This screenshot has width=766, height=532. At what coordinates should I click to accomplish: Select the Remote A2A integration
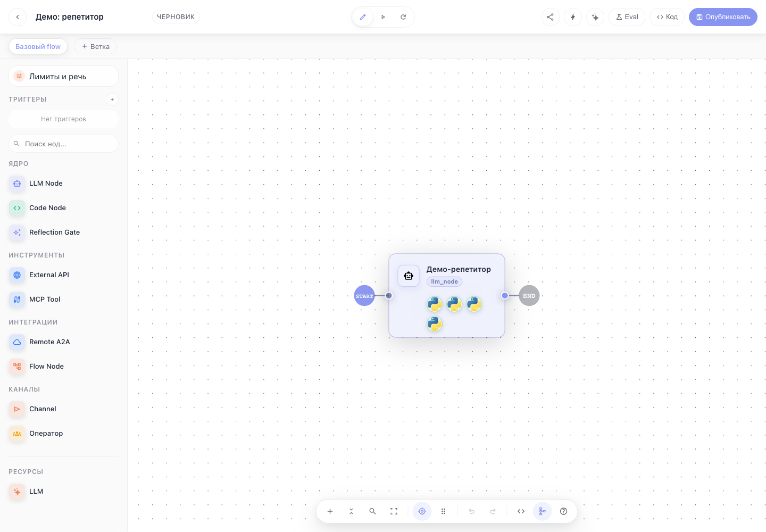[x=63, y=342]
